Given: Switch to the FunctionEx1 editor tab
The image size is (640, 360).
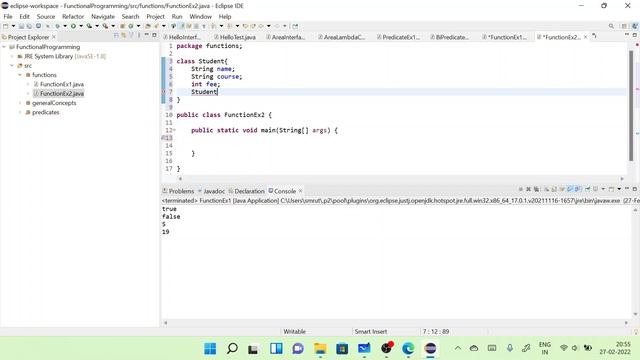Looking at the screenshot, I should point(505,37).
